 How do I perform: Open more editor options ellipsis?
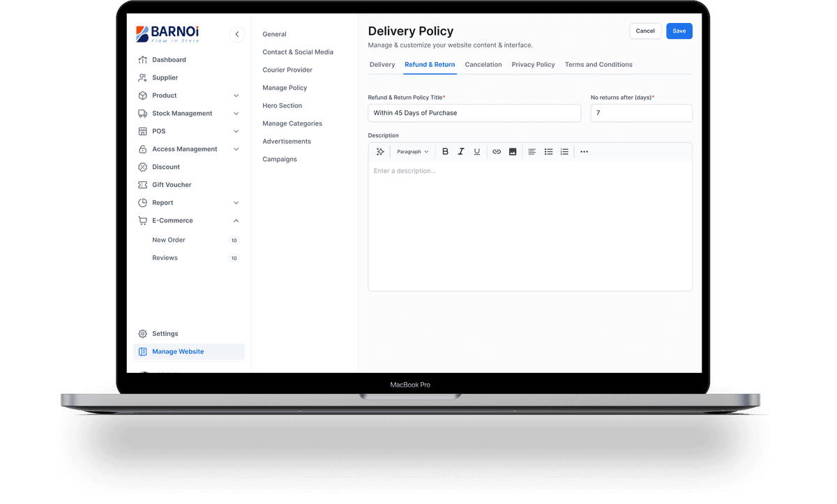(585, 152)
